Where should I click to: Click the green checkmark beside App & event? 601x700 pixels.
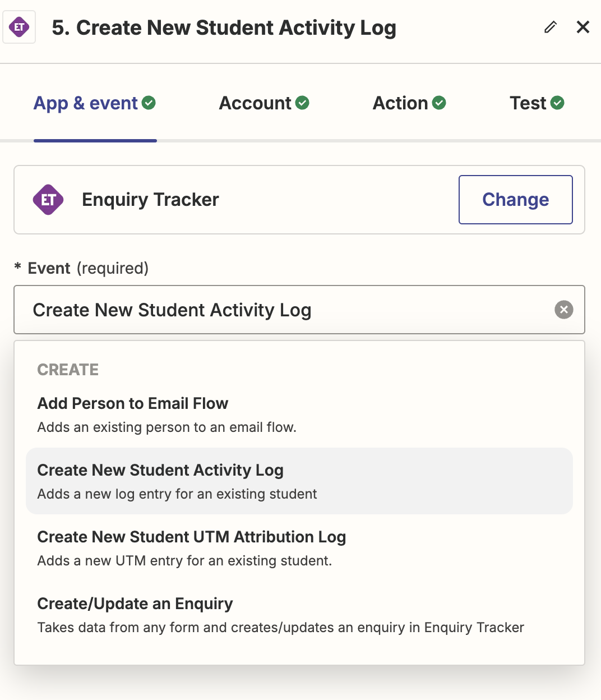point(149,103)
